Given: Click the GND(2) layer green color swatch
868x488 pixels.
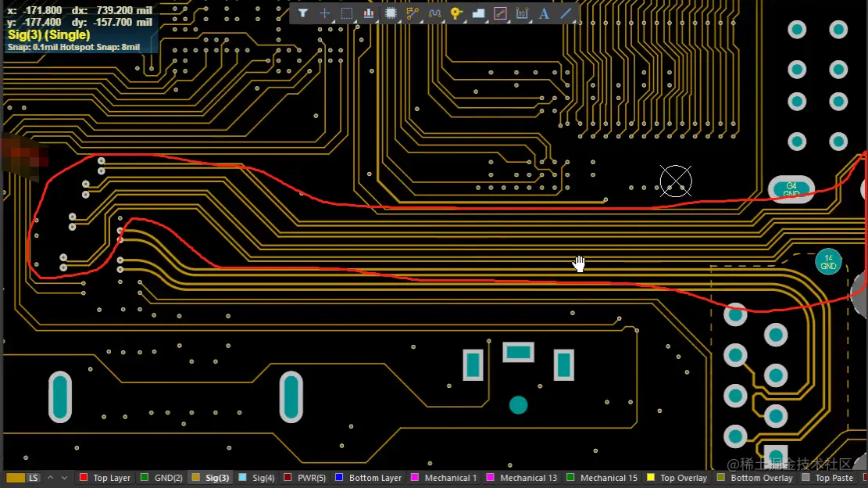Looking at the screenshot, I should point(145,478).
